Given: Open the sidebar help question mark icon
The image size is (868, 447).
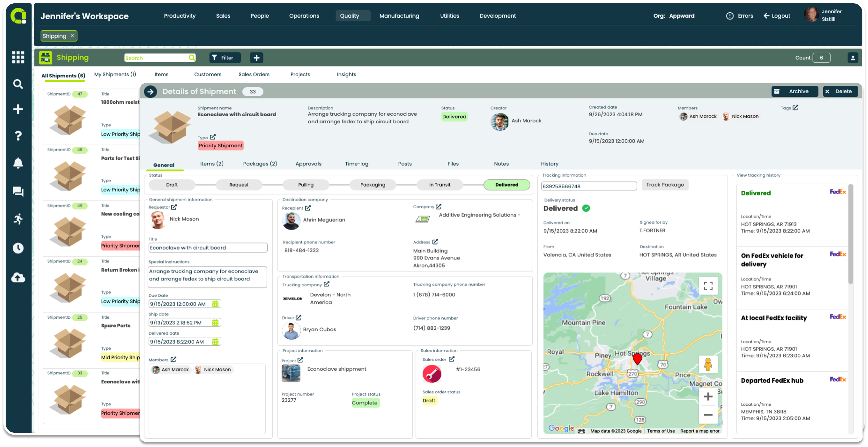Looking at the screenshot, I should click(x=18, y=136).
